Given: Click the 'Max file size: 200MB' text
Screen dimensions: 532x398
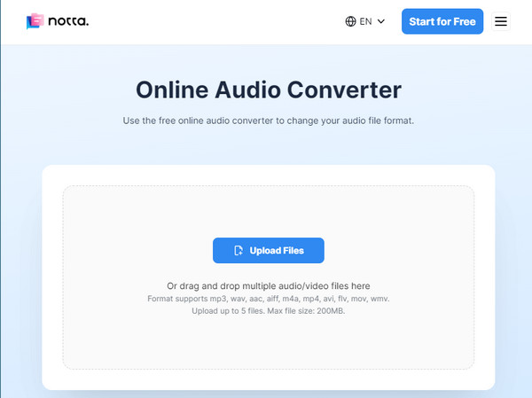Looking at the screenshot, I should point(307,311).
